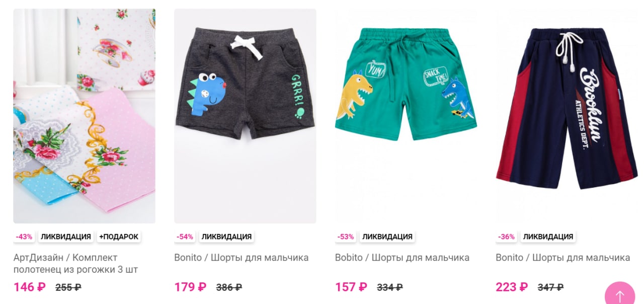Image resolution: width=644 pixels, height=304 pixels.
Task: Click the 157 ₽ green shorts price
Action: point(351,287)
